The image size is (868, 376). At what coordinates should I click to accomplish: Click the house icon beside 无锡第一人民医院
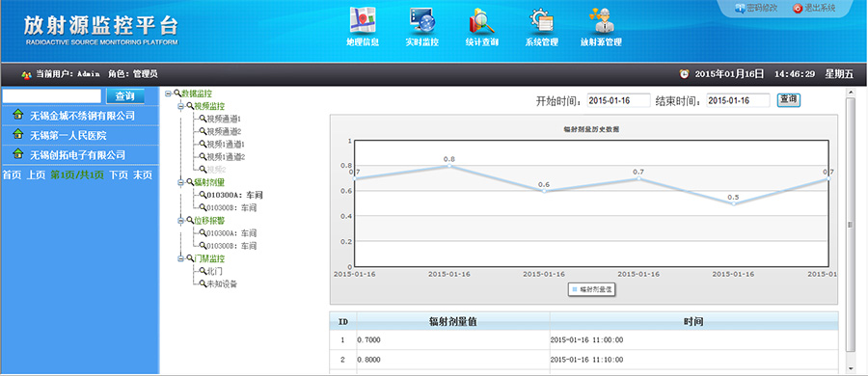pos(18,135)
